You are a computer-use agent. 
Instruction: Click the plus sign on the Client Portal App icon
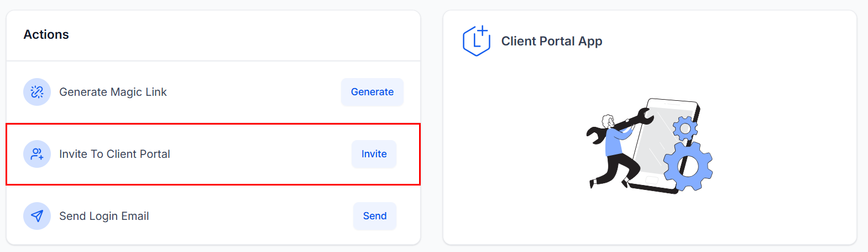pos(483,30)
